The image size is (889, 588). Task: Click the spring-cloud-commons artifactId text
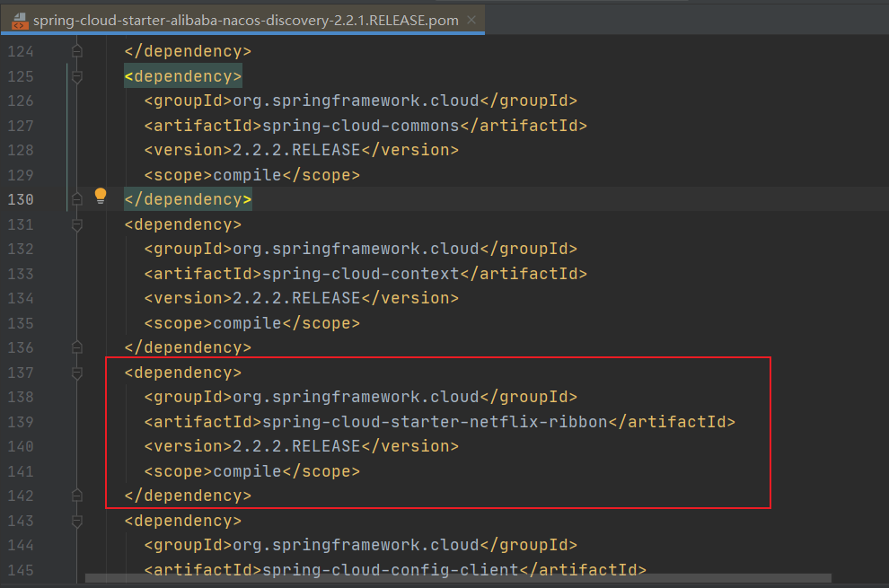tap(361, 126)
